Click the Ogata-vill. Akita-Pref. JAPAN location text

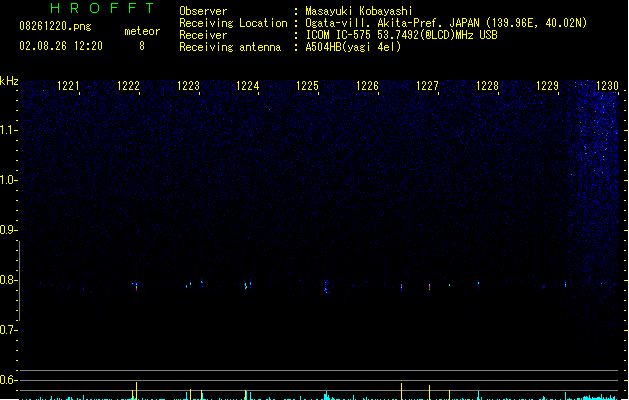tap(446, 23)
